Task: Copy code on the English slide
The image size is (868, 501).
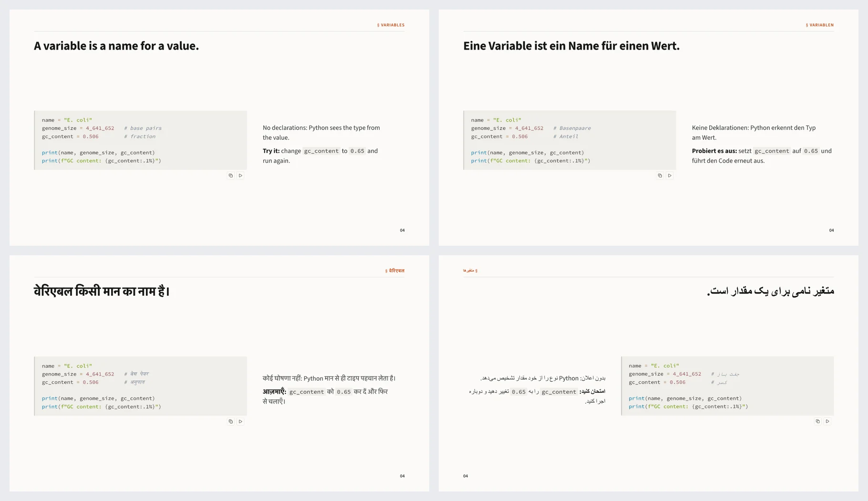Action: pyautogui.click(x=231, y=176)
